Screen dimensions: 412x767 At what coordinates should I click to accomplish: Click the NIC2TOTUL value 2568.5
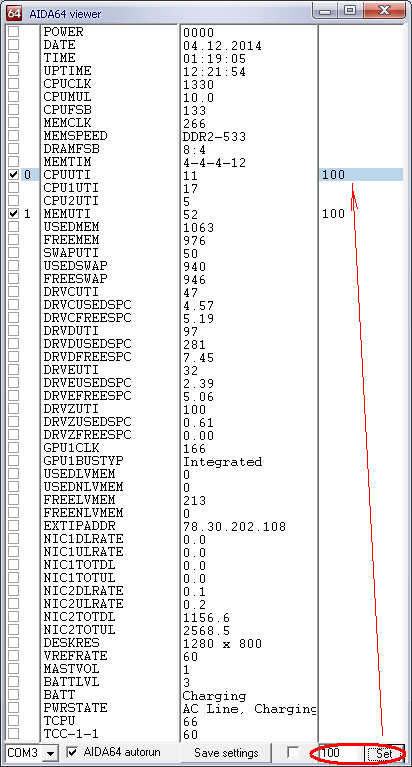(206, 630)
